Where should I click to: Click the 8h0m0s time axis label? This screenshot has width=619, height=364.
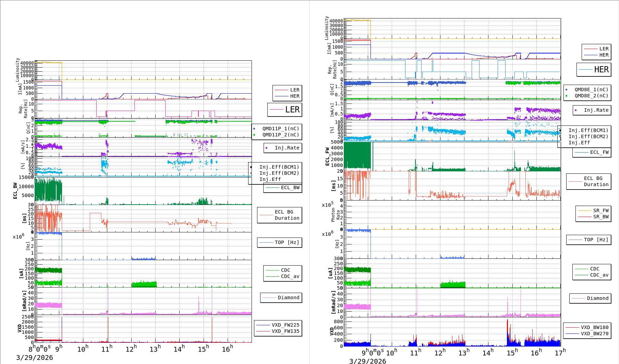click(x=39, y=349)
